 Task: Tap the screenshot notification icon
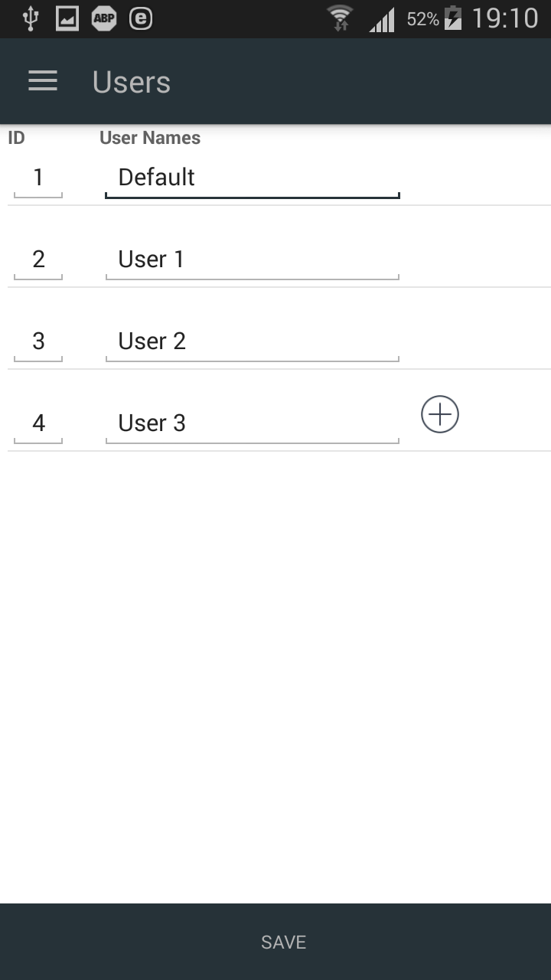click(x=67, y=18)
